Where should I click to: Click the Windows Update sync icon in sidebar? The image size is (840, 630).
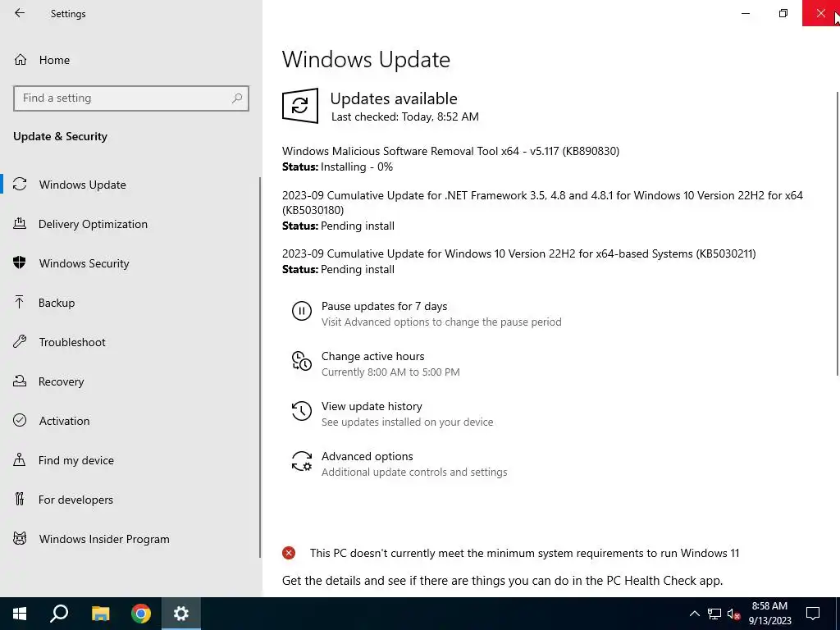click(20, 185)
